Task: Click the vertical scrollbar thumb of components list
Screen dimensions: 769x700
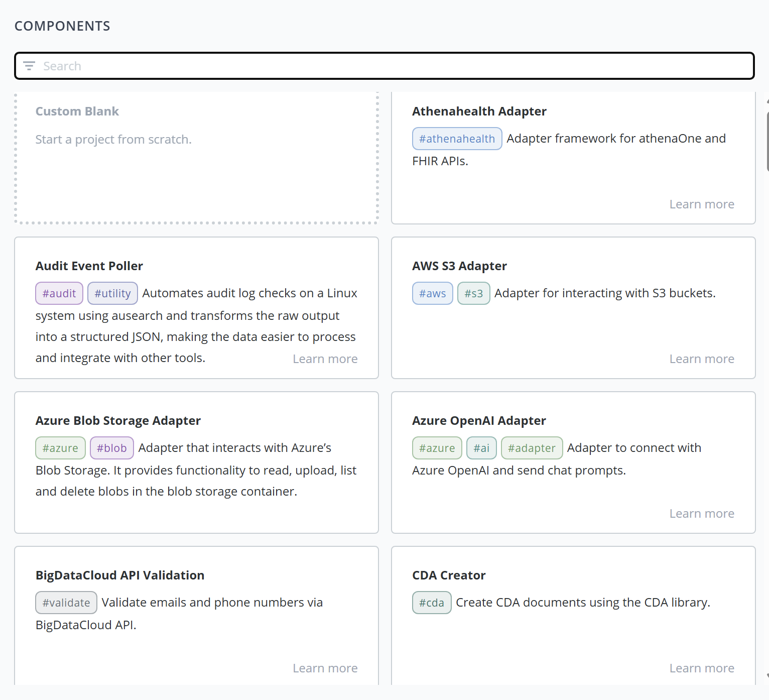Action: click(767, 142)
